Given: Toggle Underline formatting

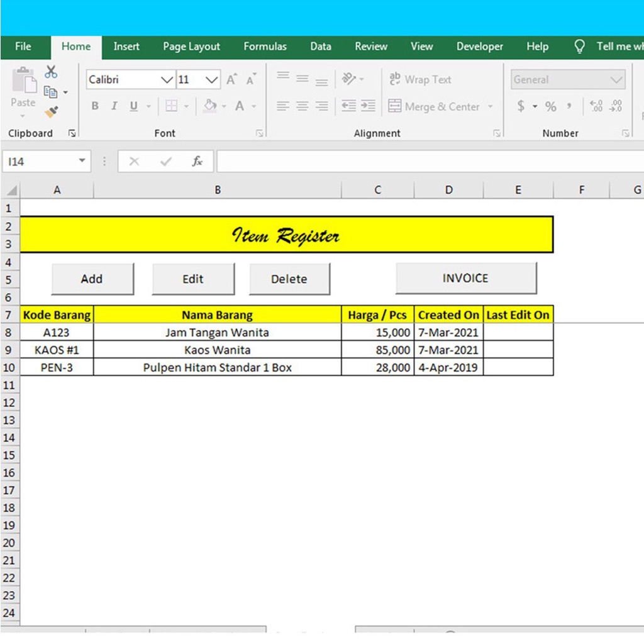Looking at the screenshot, I should click(x=133, y=106).
